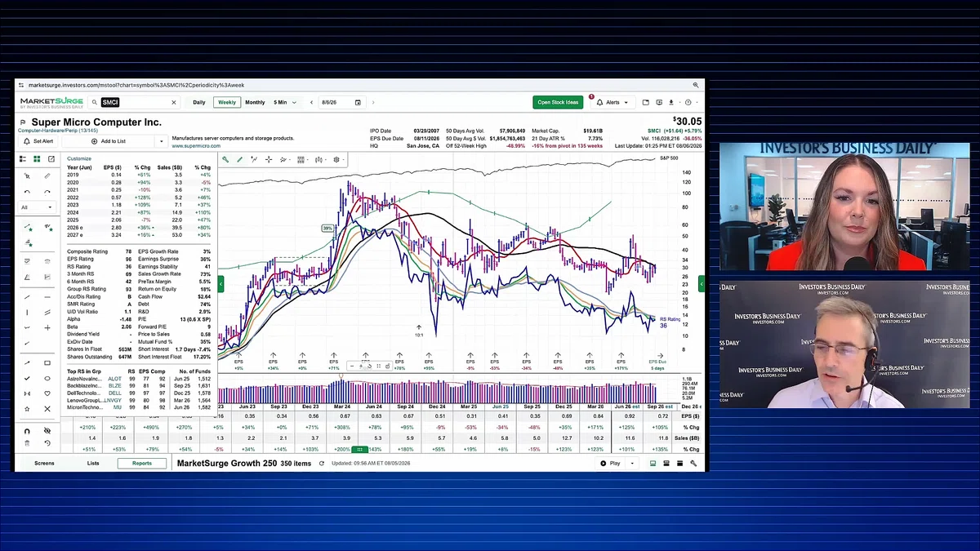Toggle hide drawings eye icon

[47, 430]
